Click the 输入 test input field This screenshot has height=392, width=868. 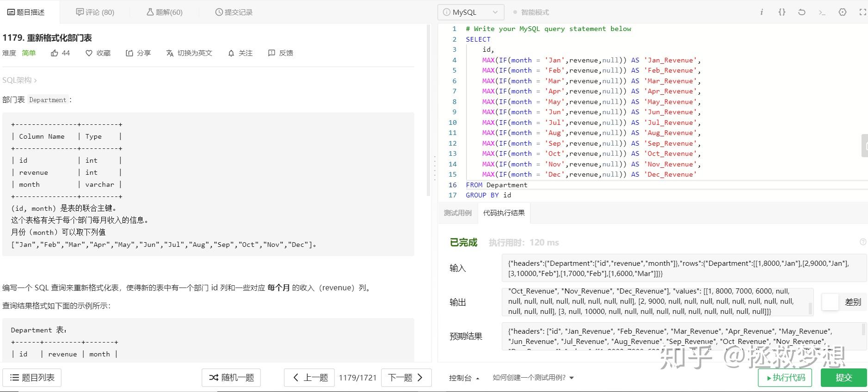pyautogui.click(x=683, y=268)
